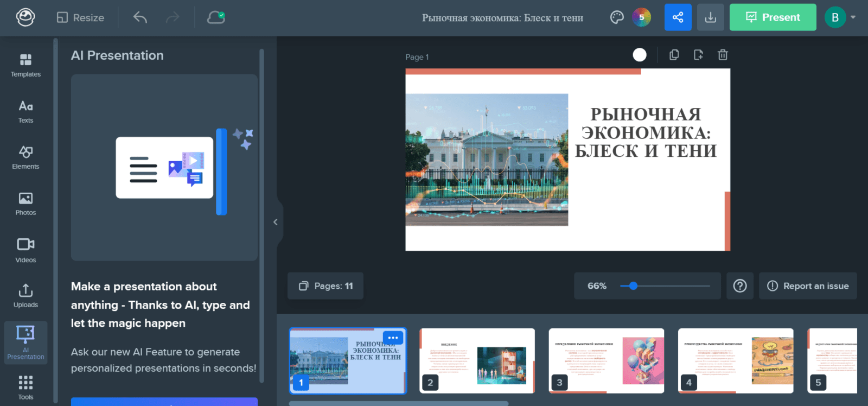This screenshot has width=868, height=406.
Task: Click the app logo home icon
Action: (25, 17)
